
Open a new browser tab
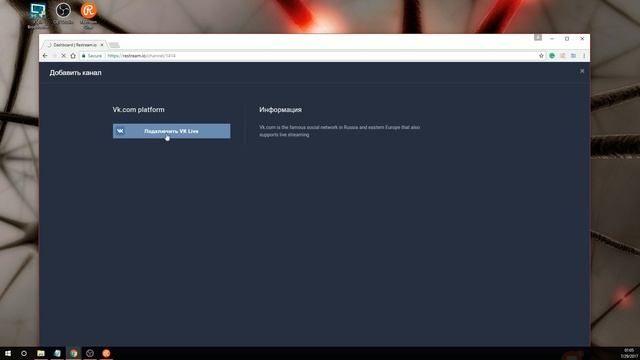pyautogui.click(x=115, y=45)
